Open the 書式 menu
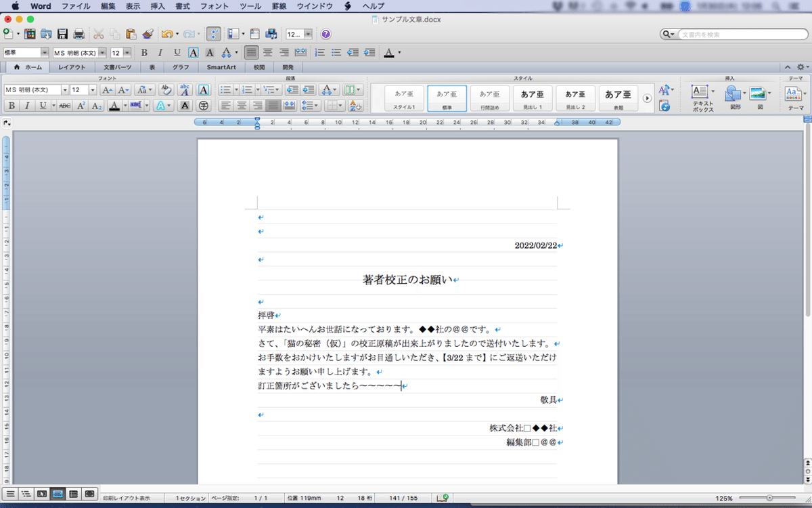This screenshot has width=812, height=508. click(182, 6)
